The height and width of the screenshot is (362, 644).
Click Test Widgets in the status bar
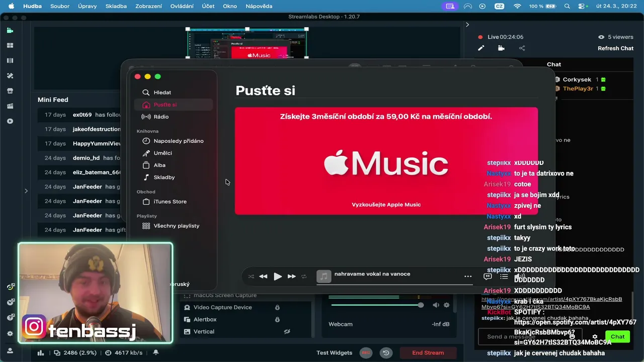pyautogui.click(x=334, y=353)
